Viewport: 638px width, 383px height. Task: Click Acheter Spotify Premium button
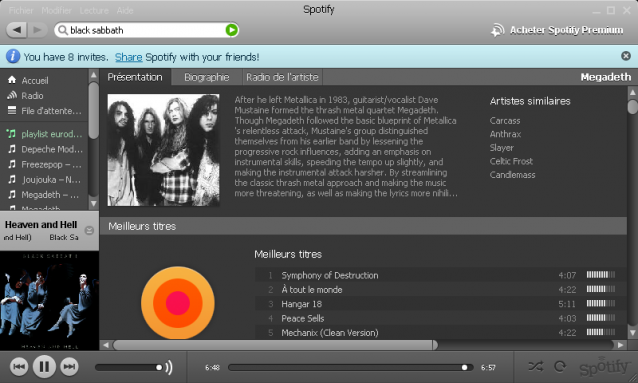[557, 30]
